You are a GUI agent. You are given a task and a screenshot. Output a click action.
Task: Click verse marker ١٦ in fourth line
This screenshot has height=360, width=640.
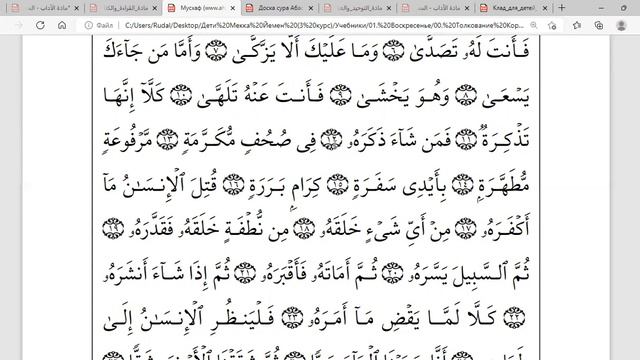point(233,185)
